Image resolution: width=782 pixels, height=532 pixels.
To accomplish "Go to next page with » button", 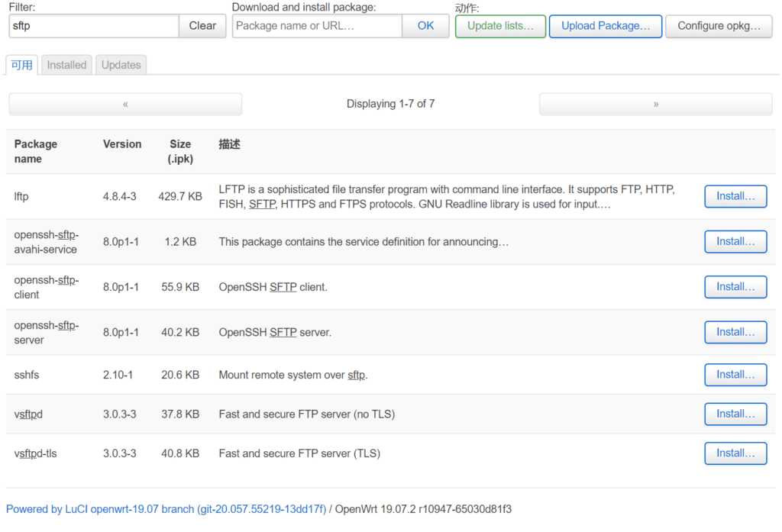I will [x=656, y=104].
